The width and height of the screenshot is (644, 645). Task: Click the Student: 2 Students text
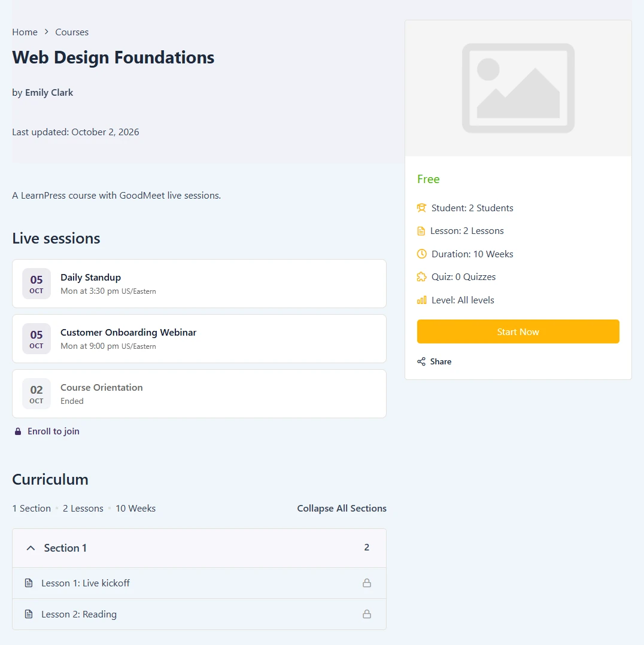coord(472,208)
